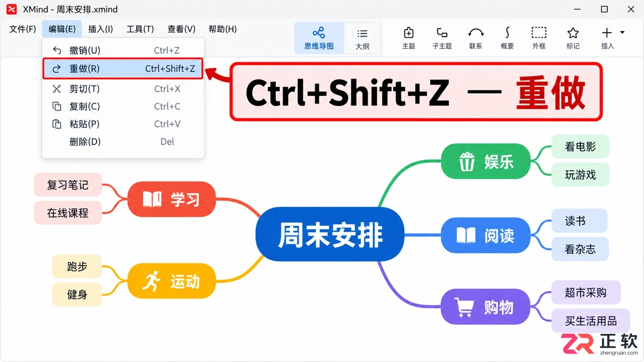Choose 删除(D) from the menu
Image resolution: width=644 pixels, height=362 pixels.
[x=123, y=142]
